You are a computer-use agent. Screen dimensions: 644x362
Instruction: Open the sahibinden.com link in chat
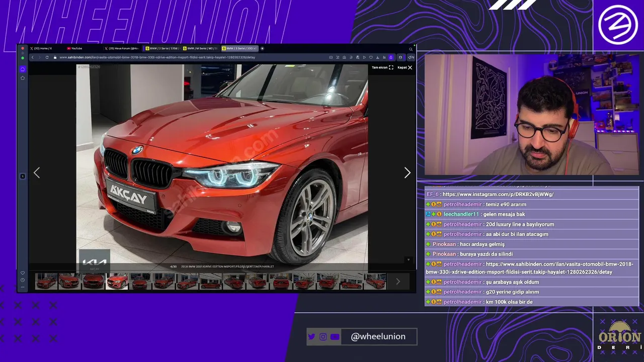529,268
